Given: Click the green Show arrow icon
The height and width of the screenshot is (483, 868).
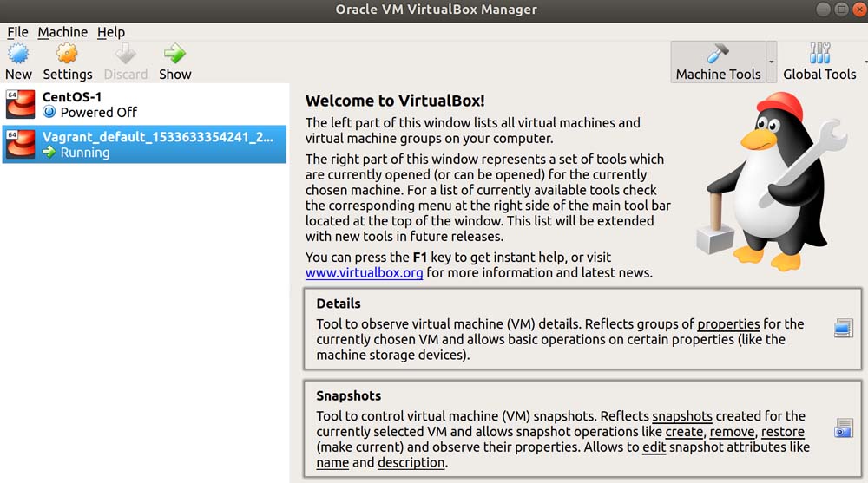Looking at the screenshot, I should [174, 54].
